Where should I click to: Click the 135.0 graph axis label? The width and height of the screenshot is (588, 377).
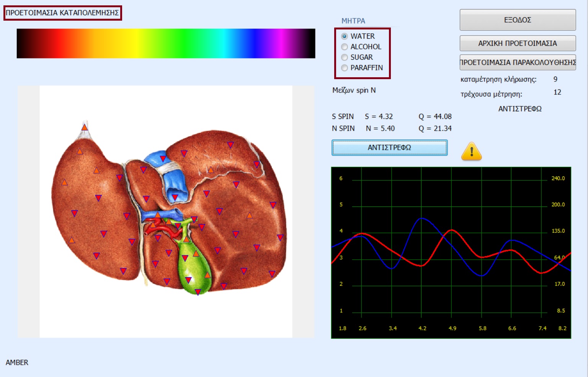click(558, 231)
